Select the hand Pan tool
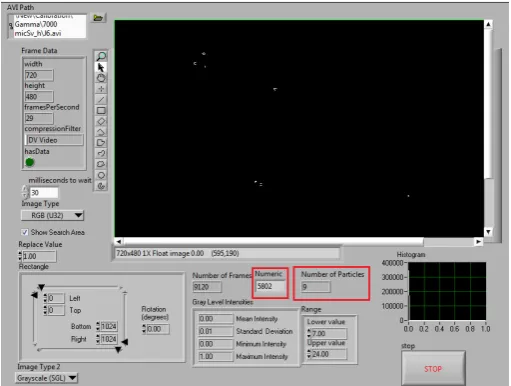 pos(101,78)
